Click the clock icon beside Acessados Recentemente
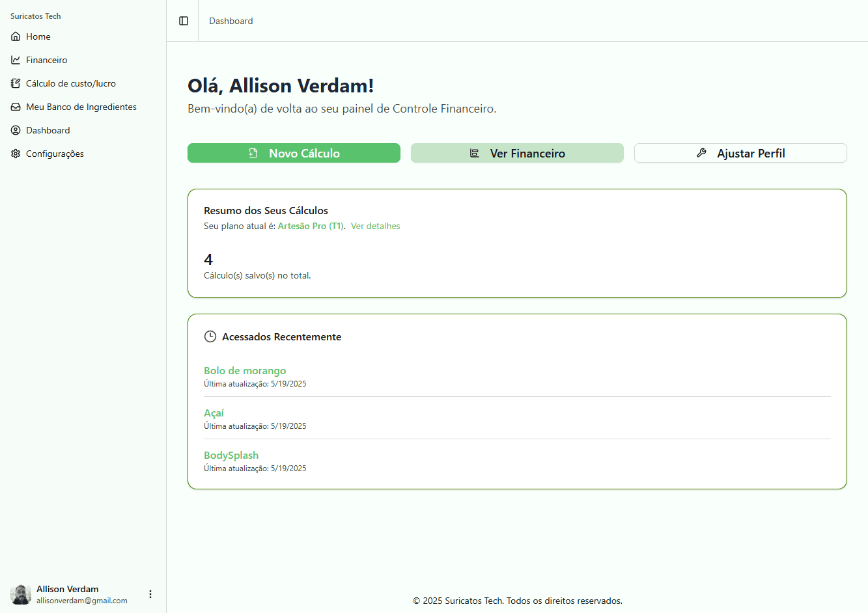The height and width of the screenshot is (613, 868). [210, 336]
